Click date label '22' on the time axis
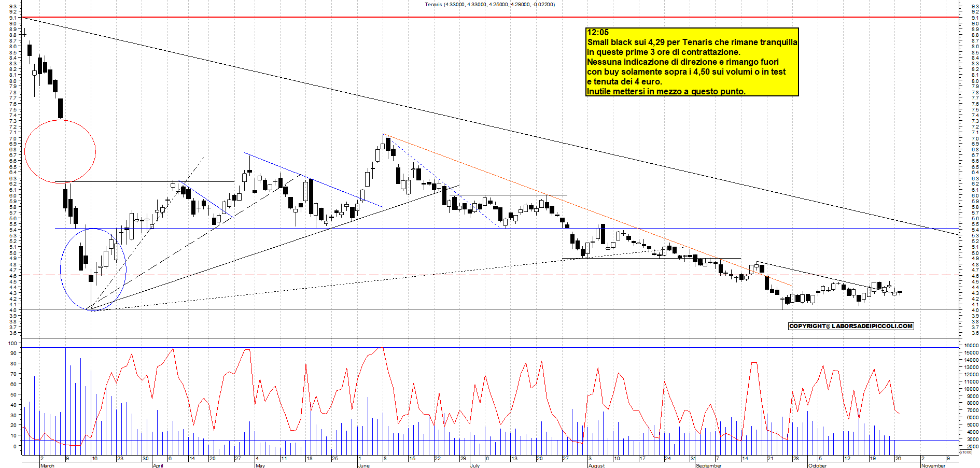Image resolution: width=980 pixels, height=468 pixels. [438, 459]
